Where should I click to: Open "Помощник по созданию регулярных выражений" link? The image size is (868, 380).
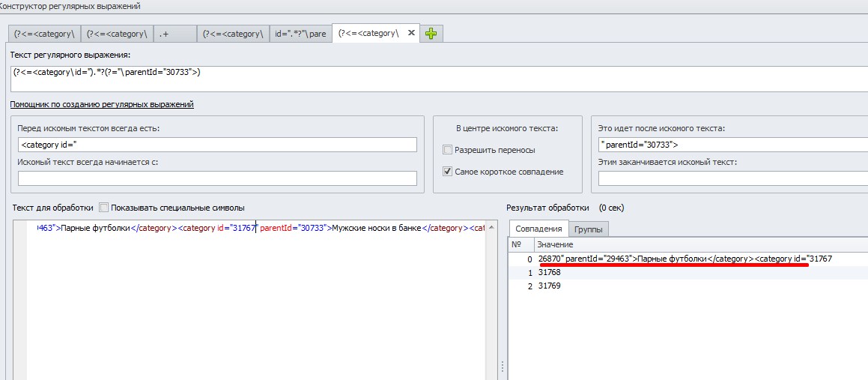[102, 104]
